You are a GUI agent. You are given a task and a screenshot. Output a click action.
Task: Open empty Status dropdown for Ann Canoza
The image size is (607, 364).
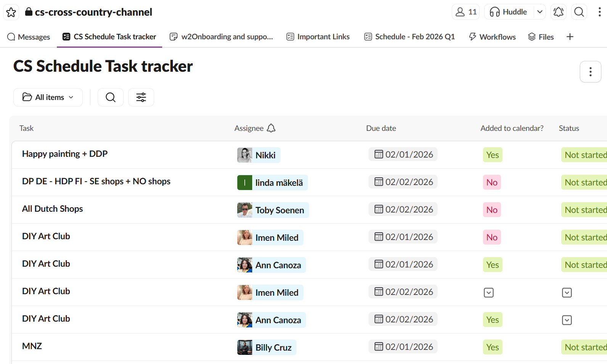(567, 320)
